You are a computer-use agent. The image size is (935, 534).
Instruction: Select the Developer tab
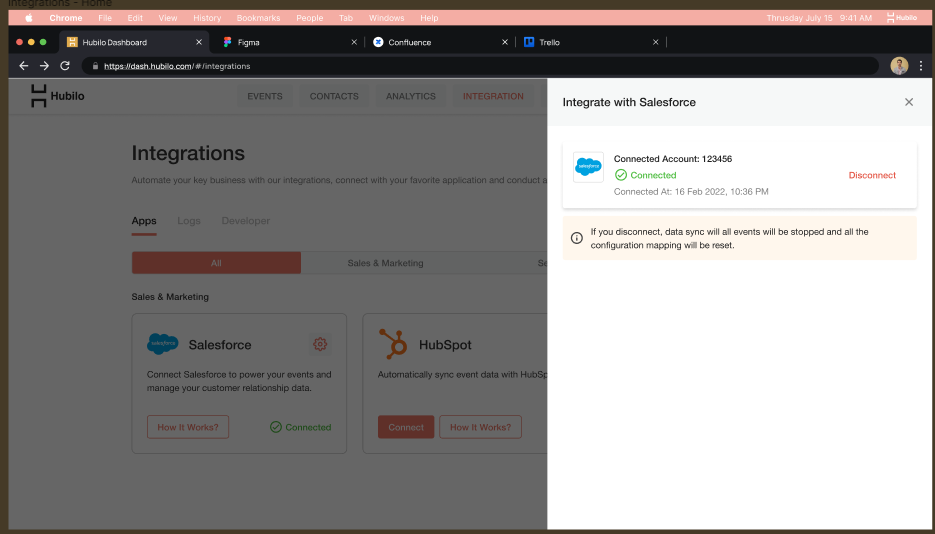246,221
